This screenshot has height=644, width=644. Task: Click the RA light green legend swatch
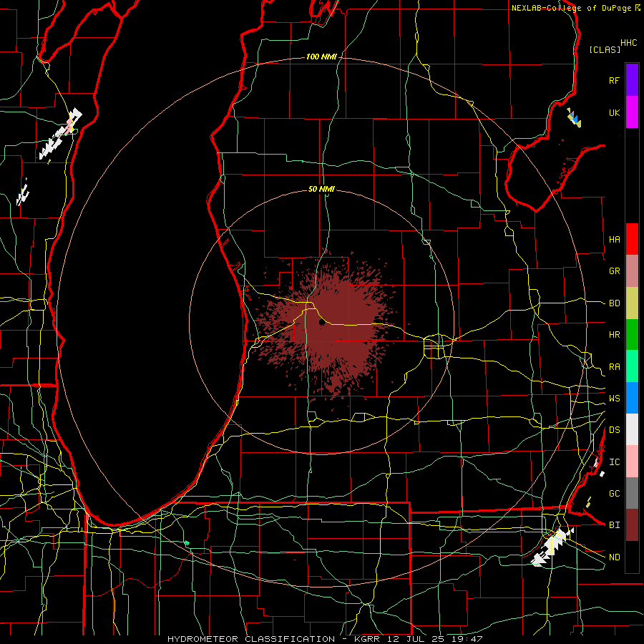(x=632, y=366)
